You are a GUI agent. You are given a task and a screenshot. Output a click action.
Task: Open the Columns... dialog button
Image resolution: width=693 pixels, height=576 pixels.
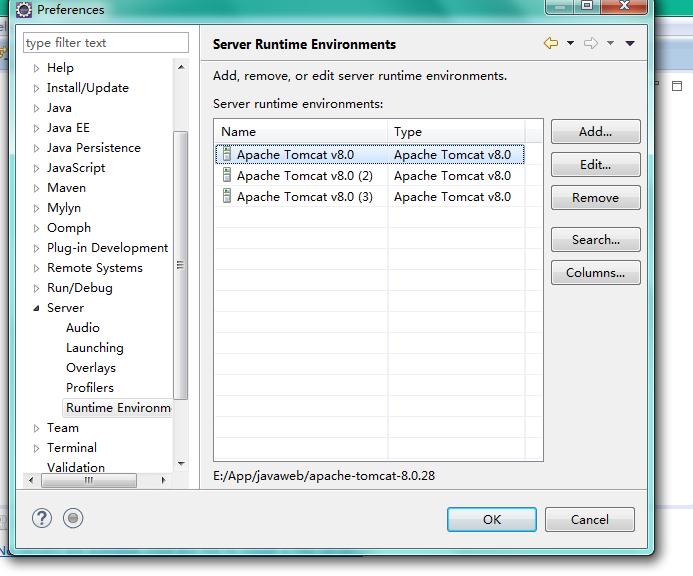pyautogui.click(x=595, y=272)
